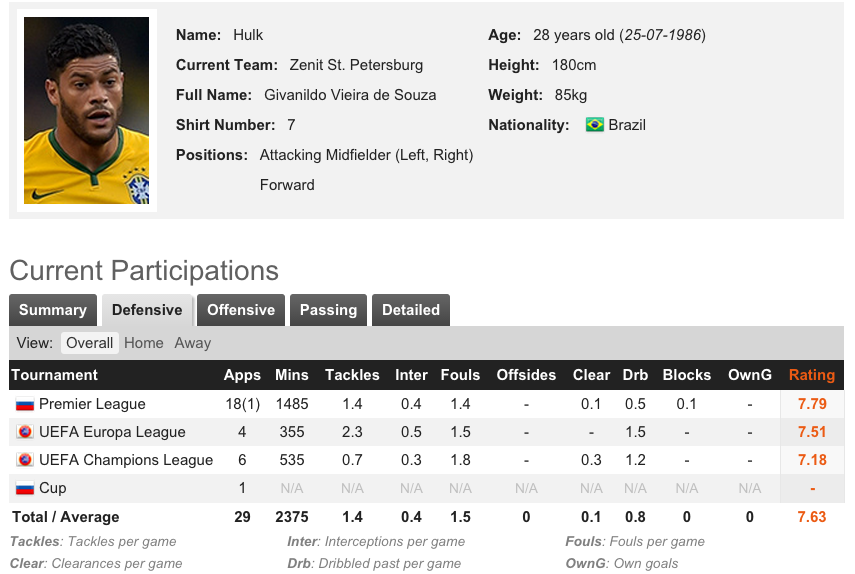Viewport: 855px width, 574px height.
Task: Sort table by Rating column header
Action: pyautogui.click(x=812, y=375)
